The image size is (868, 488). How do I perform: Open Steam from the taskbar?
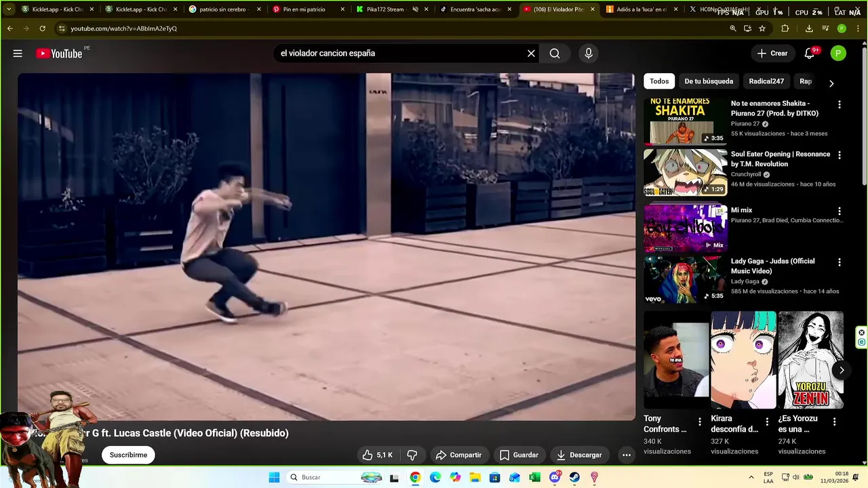pos(574,477)
